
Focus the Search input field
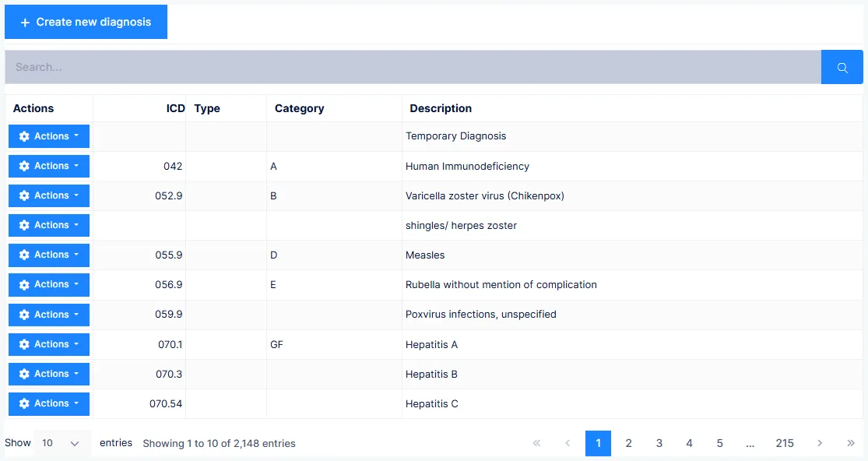click(413, 67)
